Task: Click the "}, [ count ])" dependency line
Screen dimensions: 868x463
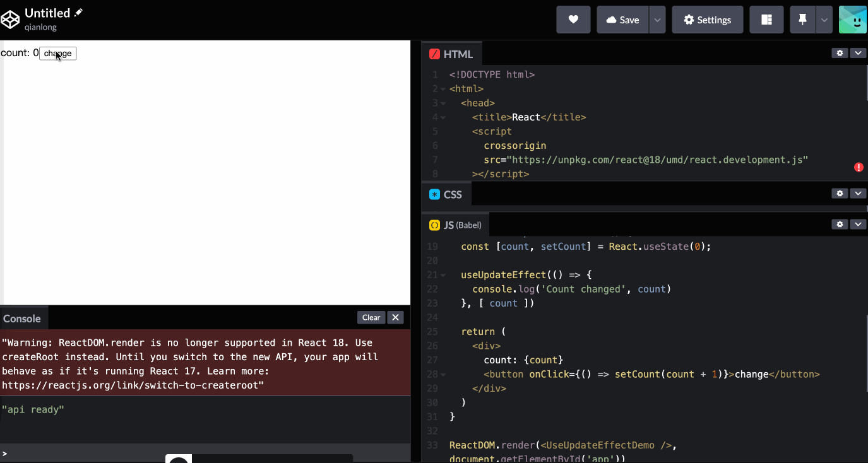Action: (498, 303)
